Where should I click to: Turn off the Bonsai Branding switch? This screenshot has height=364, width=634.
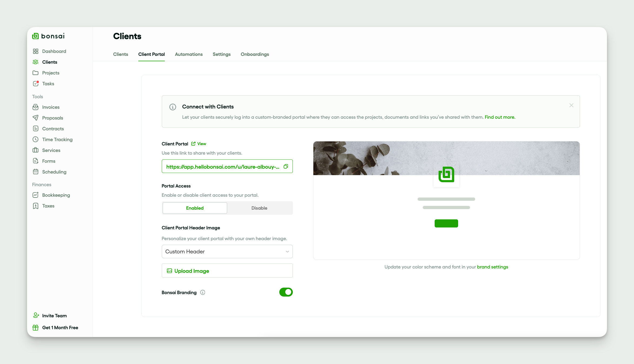pos(286,292)
